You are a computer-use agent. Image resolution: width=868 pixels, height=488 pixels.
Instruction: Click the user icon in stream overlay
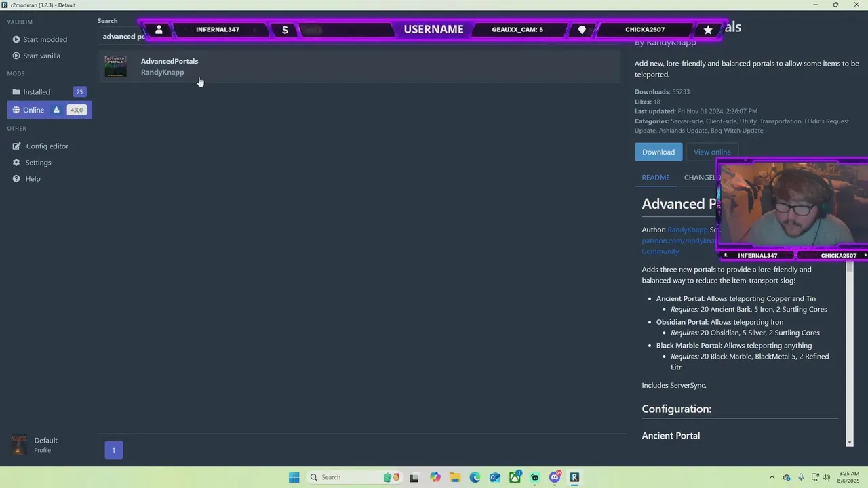pos(159,30)
